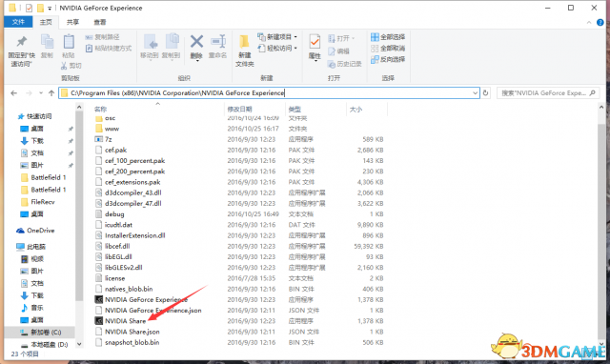Open the address bar history dropdown
This screenshot has width=610, height=364.
[x=475, y=93]
